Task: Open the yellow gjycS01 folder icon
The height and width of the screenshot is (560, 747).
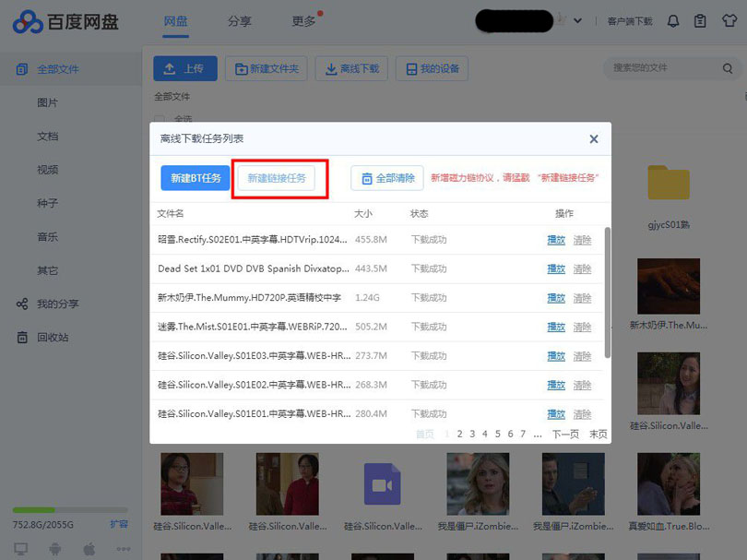Action: (669, 183)
